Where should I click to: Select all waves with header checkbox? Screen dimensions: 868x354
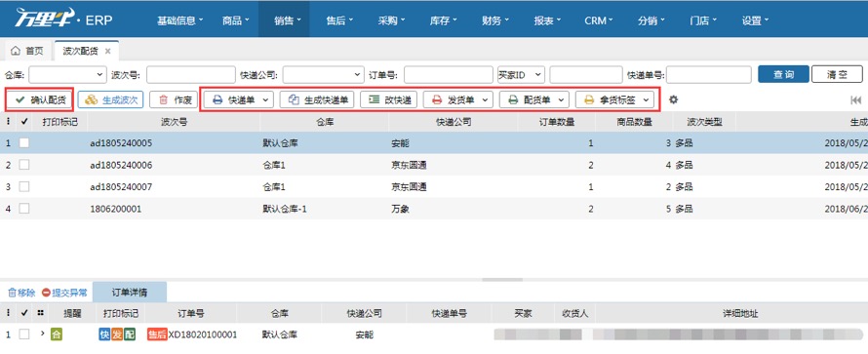click(x=24, y=122)
